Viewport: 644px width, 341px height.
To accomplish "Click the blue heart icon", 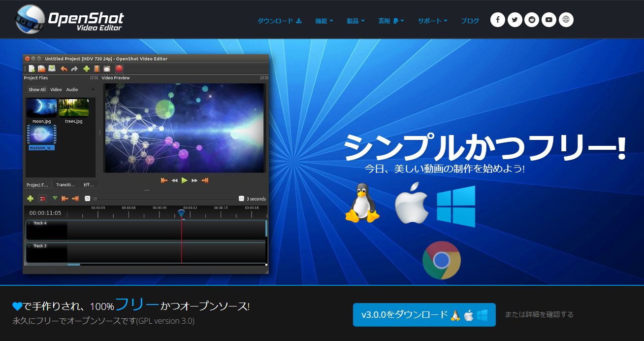I will coord(17,307).
